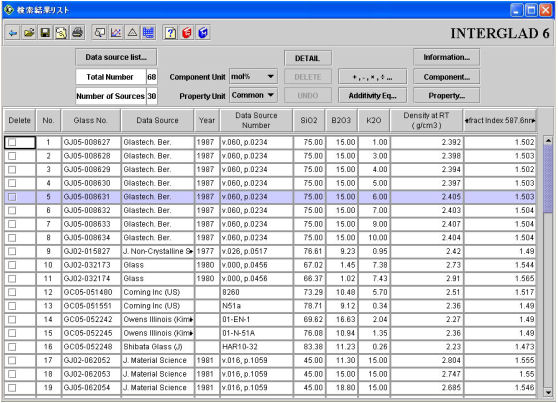Sort by the SiO2 column header
The width and height of the screenshot is (558, 403).
(x=309, y=120)
